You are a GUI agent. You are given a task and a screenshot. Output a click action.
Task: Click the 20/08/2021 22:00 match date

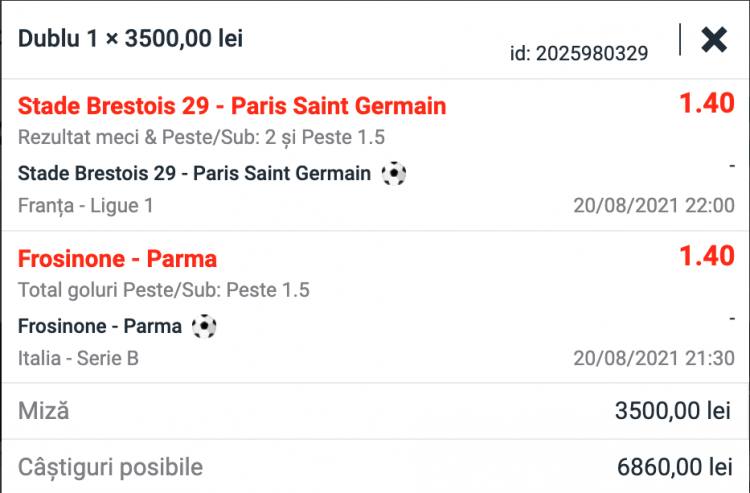653,206
